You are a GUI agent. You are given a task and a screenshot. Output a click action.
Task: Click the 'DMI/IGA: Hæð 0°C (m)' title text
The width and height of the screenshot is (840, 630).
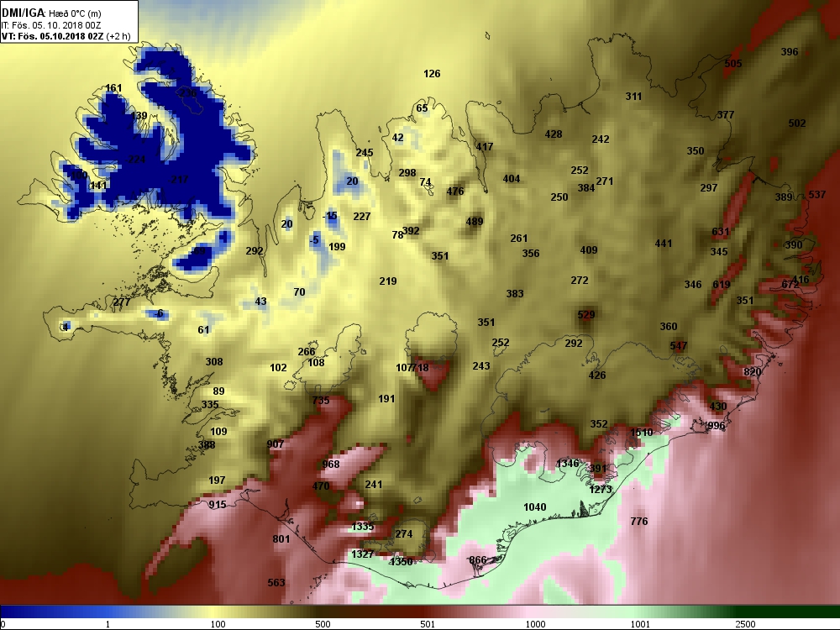(51, 13)
